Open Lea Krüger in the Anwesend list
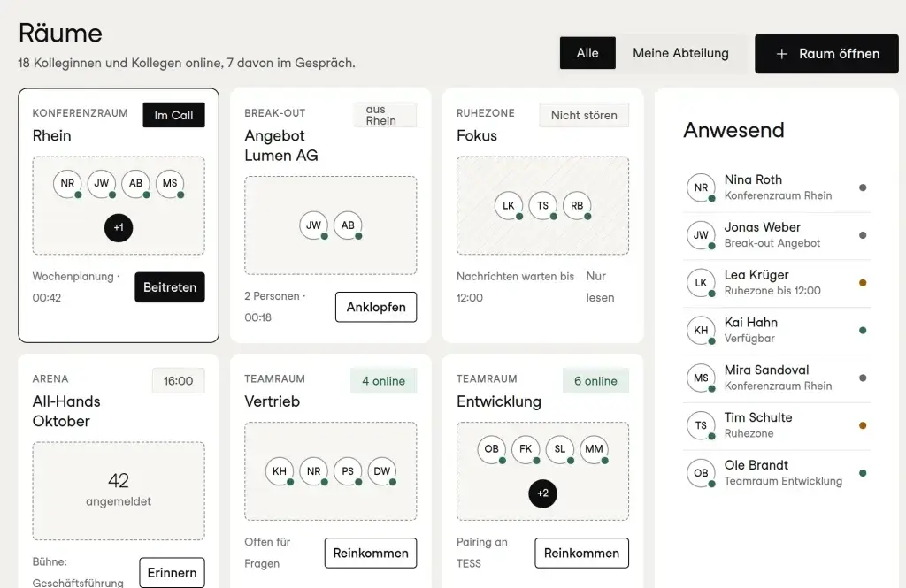The width and height of the screenshot is (906, 588). (777, 283)
